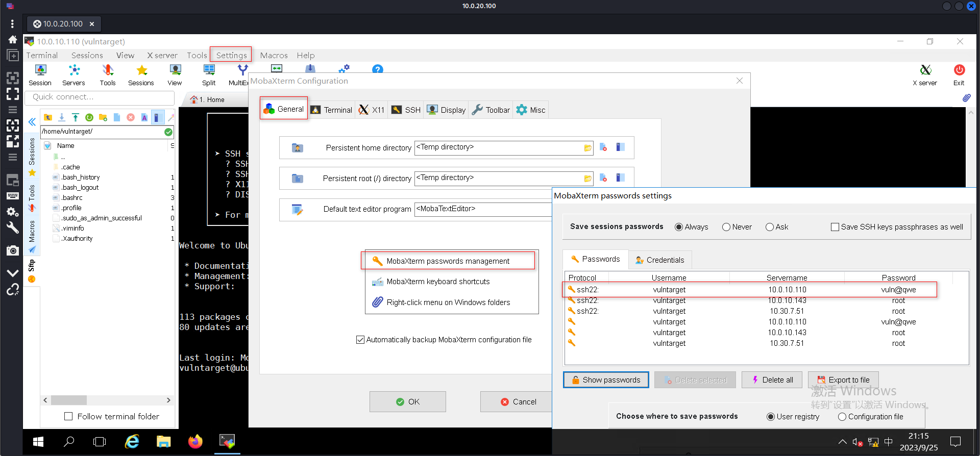Click the rename 'A' icon in SFTP toolbar
Viewport: 980px width, 456px height.
point(144,117)
